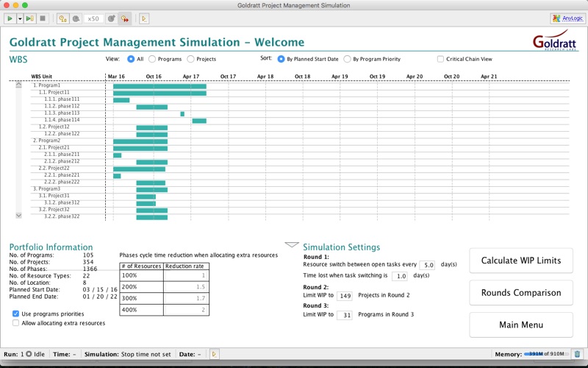Click the slow down speed icon
Image resolution: width=588 pixels, height=368 pixels.
[76, 18]
